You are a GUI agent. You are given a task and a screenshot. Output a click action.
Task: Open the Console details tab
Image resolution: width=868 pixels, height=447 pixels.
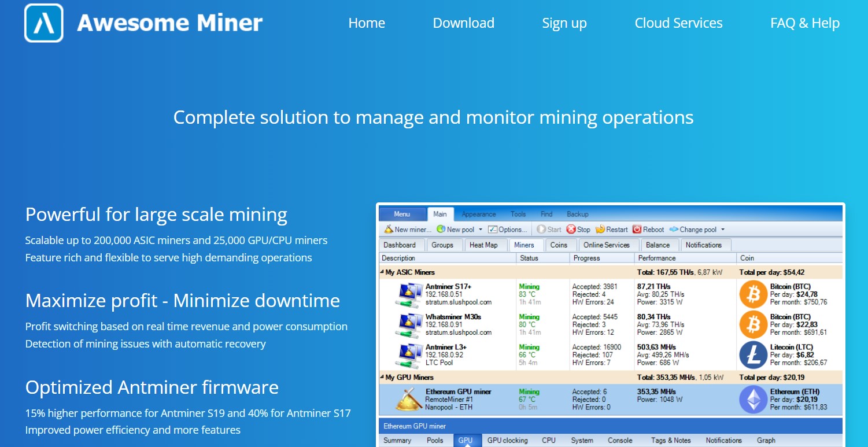coord(620,440)
